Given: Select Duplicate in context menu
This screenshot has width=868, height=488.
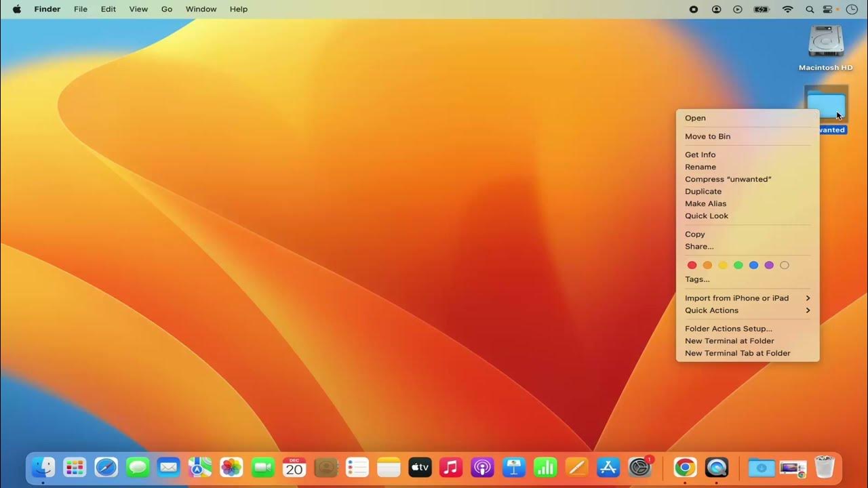Looking at the screenshot, I should pos(747,191).
